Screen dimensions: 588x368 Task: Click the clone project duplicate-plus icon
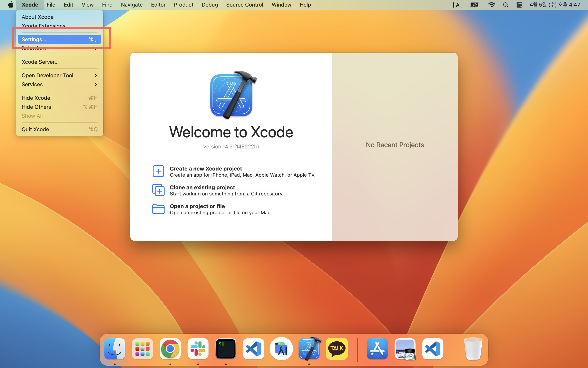(x=158, y=190)
